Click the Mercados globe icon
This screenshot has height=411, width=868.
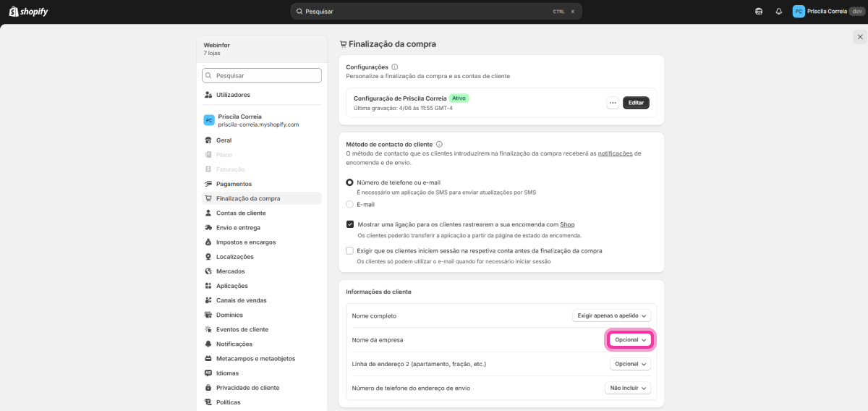(x=208, y=271)
